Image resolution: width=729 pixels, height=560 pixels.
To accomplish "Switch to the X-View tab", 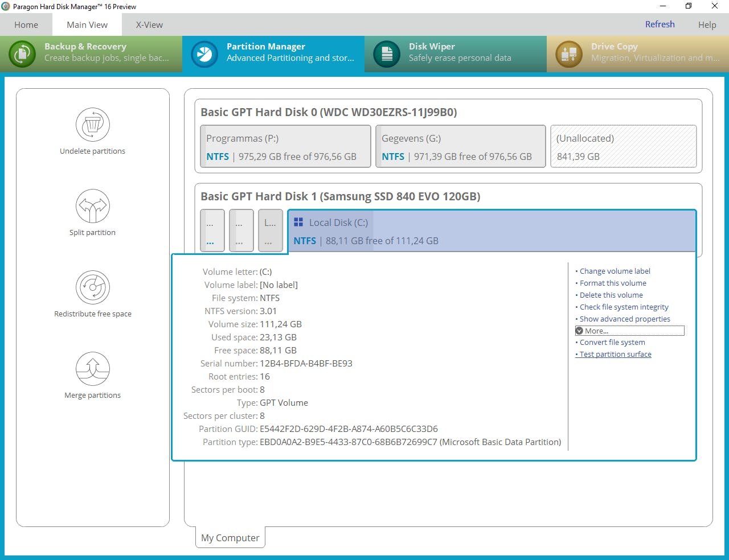I will click(149, 24).
